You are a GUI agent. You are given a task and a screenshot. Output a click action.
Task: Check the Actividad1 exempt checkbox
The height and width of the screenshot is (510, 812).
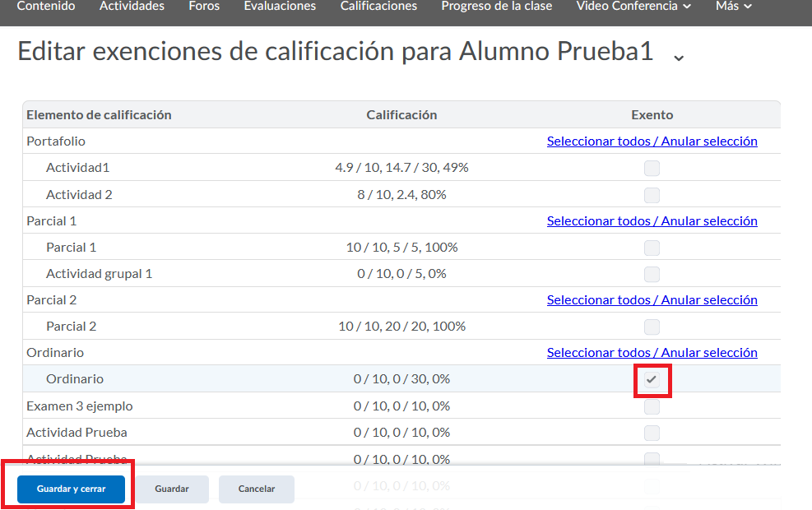652,168
